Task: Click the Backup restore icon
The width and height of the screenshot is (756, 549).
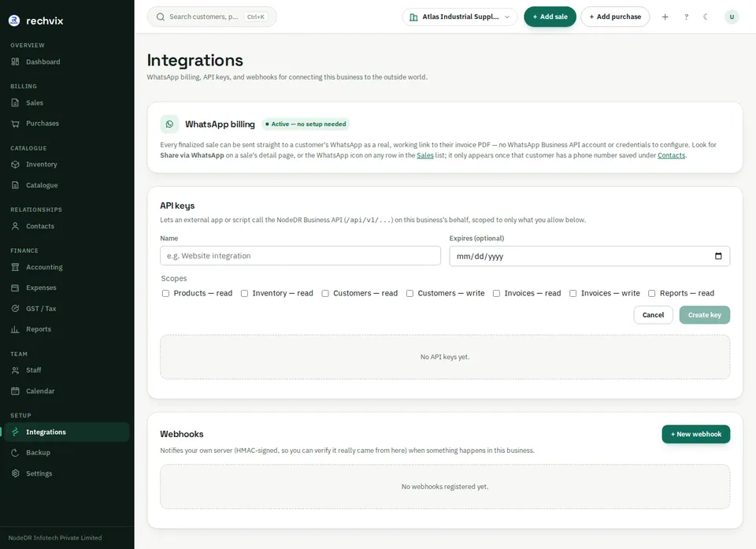Action: (16, 453)
